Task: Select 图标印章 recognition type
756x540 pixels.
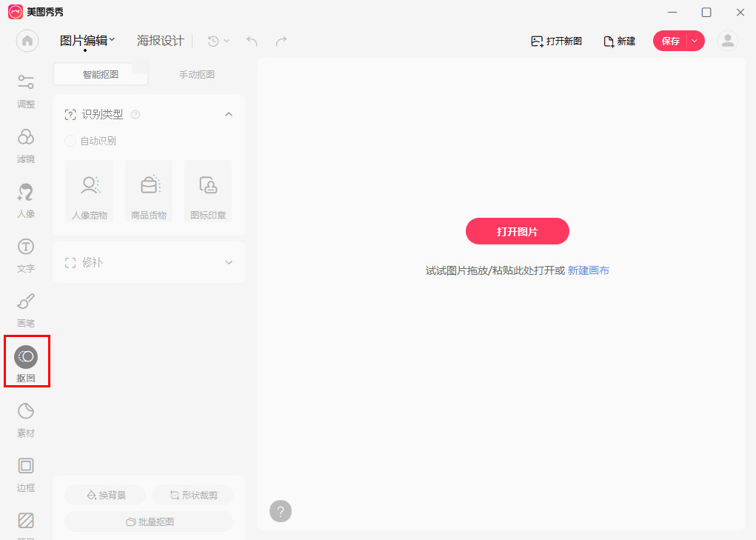Action: point(207,190)
